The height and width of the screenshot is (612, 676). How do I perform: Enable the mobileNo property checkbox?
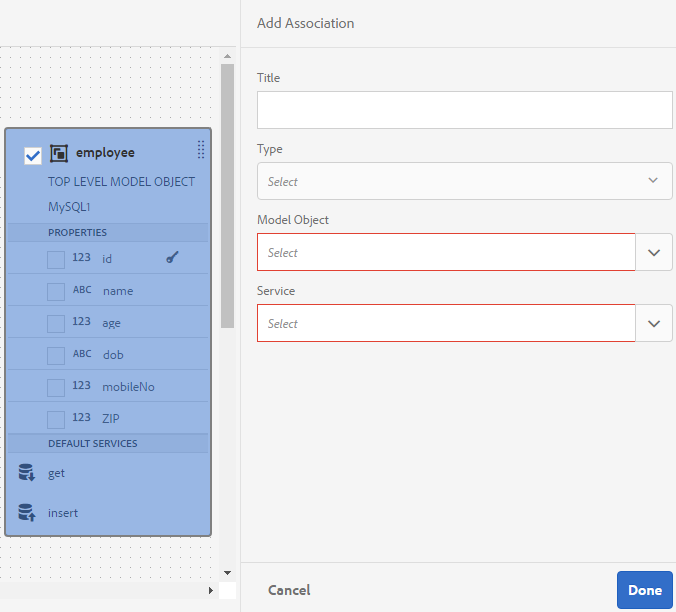coord(56,387)
